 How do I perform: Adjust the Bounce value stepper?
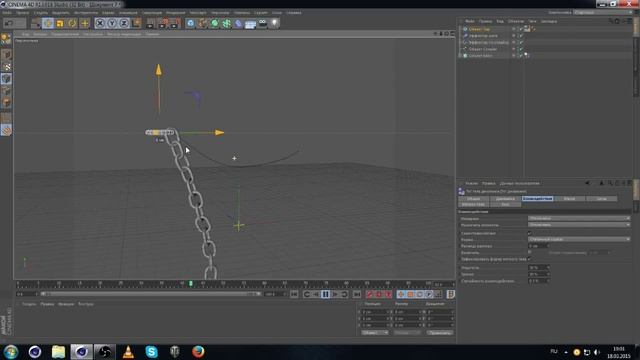(x=548, y=268)
